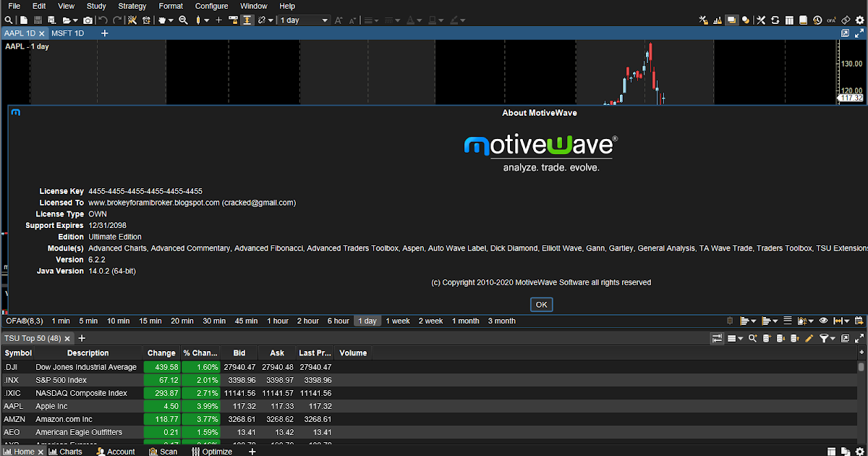Select the 1 month bar size
Image resolution: width=868 pixels, height=456 pixels.
466,321
